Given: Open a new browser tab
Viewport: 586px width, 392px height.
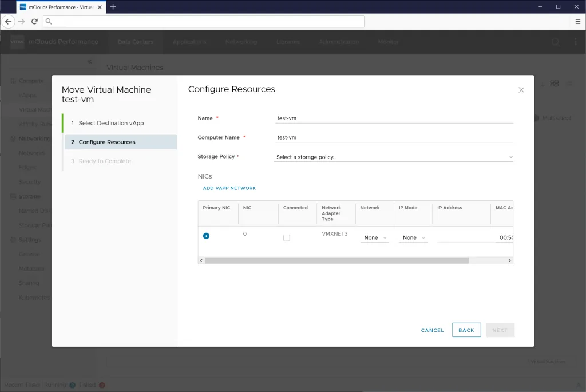Looking at the screenshot, I should [113, 7].
